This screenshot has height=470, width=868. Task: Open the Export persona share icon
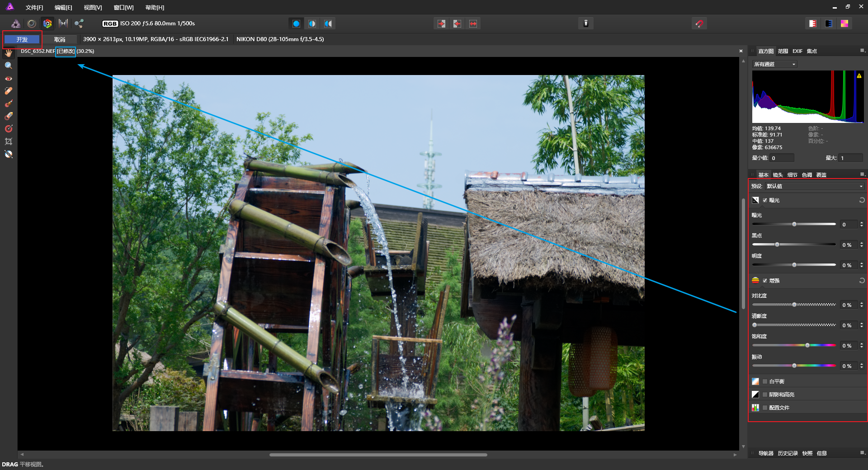(79, 23)
